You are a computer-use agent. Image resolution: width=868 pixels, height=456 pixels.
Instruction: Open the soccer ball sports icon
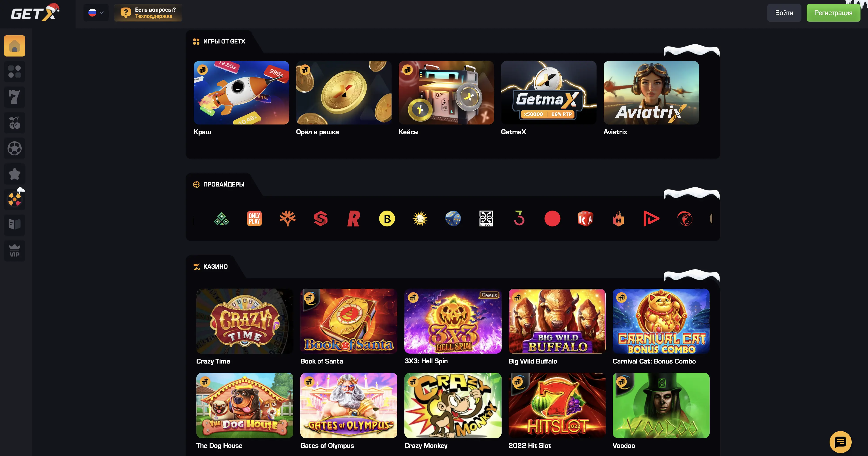pos(15,148)
